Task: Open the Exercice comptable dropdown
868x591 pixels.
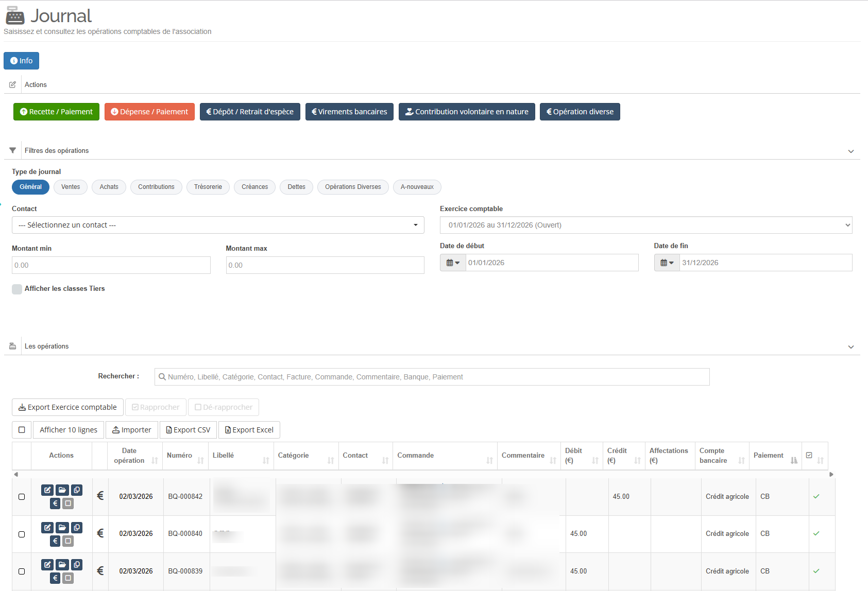Action: (x=645, y=225)
